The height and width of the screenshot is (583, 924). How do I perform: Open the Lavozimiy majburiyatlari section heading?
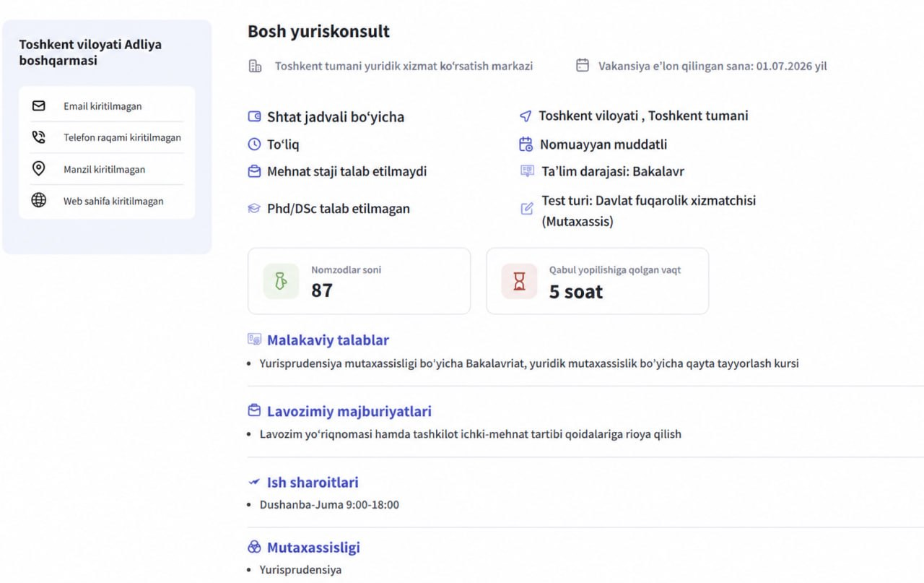(x=349, y=411)
